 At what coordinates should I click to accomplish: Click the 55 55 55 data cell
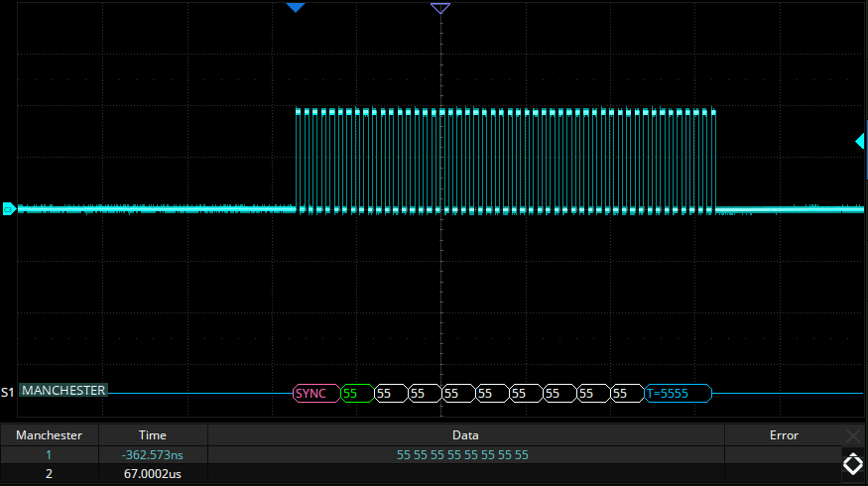pyautogui.click(x=462, y=455)
